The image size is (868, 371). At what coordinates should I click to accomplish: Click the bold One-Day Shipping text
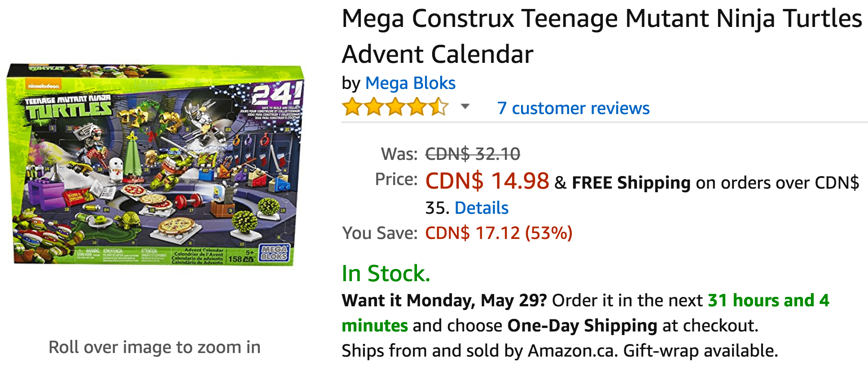(x=582, y=326)
